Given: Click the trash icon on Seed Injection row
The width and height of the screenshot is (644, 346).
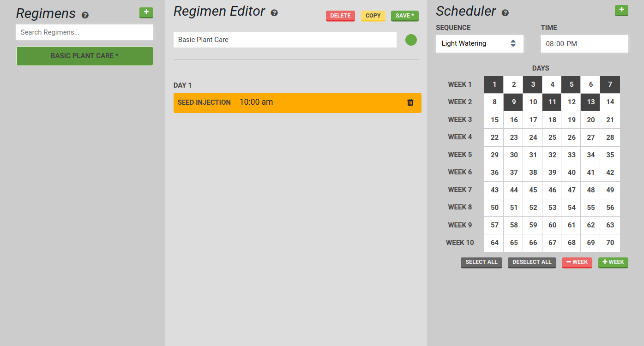Looking at the screenshot, I should point(410,102).
